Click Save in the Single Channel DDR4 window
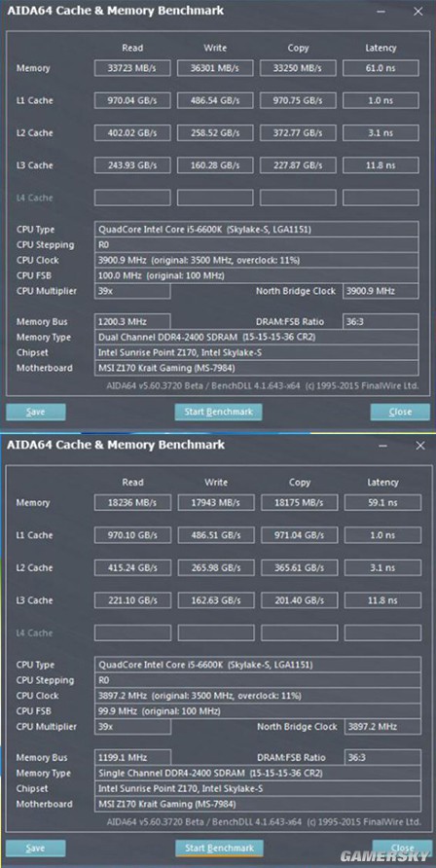 pos(36,849)
